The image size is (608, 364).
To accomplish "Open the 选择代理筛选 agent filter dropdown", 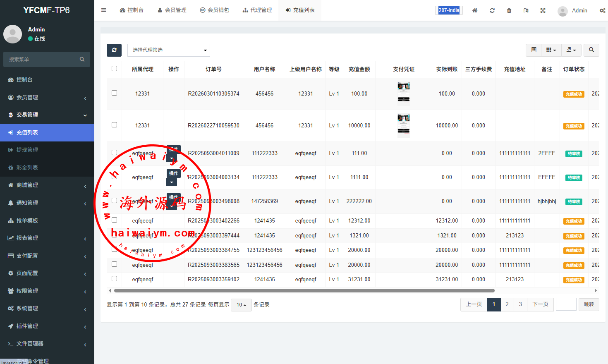I will 169,50.
